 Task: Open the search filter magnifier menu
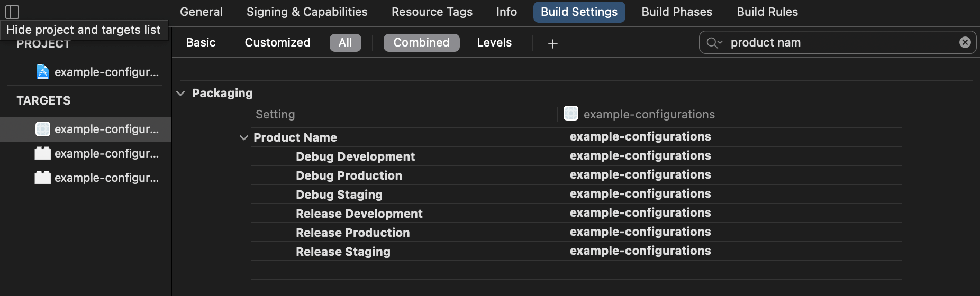coord(714,43)
